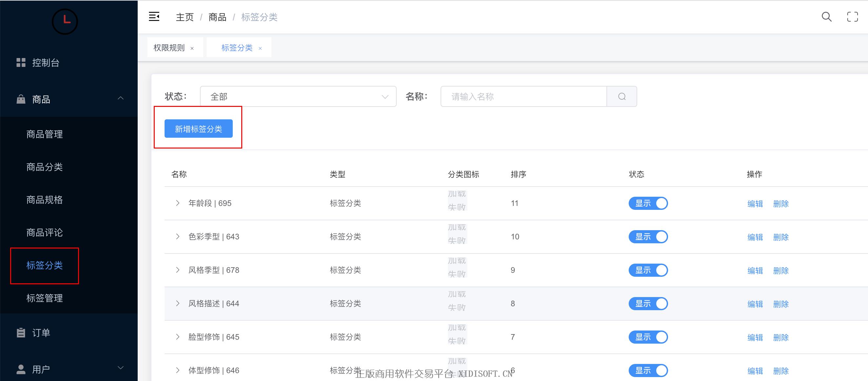Expand the 用户 menu chevron

121,368
